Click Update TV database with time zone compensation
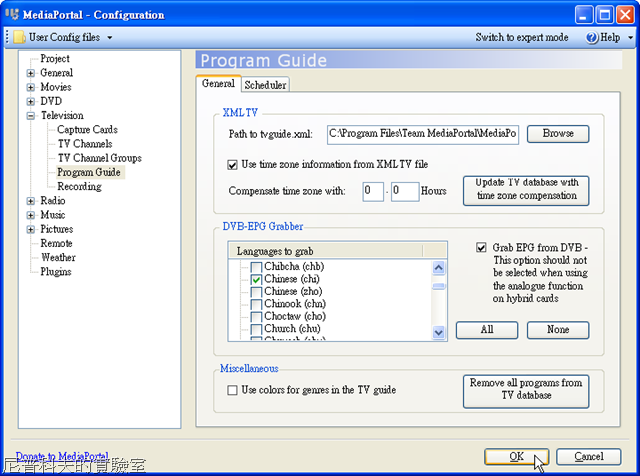 coord(526,191)
